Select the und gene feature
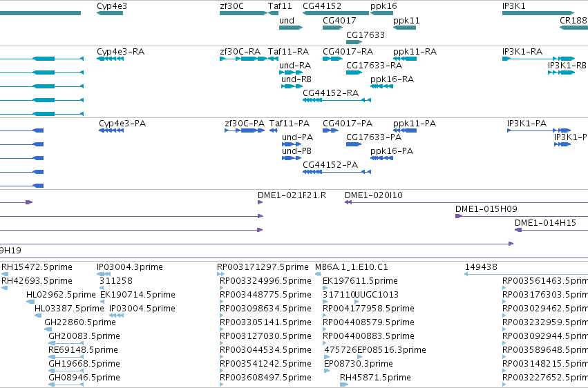Viewport: 588px width, 388px height. pos(291,28)
